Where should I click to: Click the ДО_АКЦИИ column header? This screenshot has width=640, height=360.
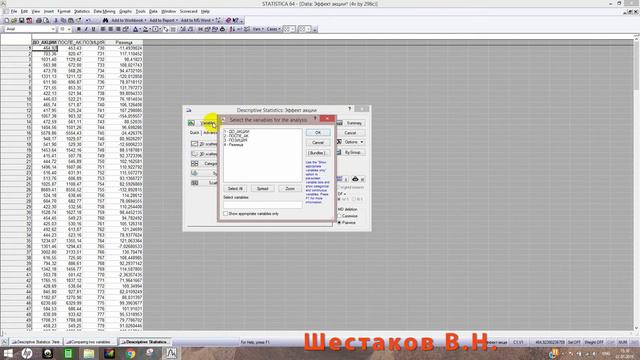coord(44,42)
